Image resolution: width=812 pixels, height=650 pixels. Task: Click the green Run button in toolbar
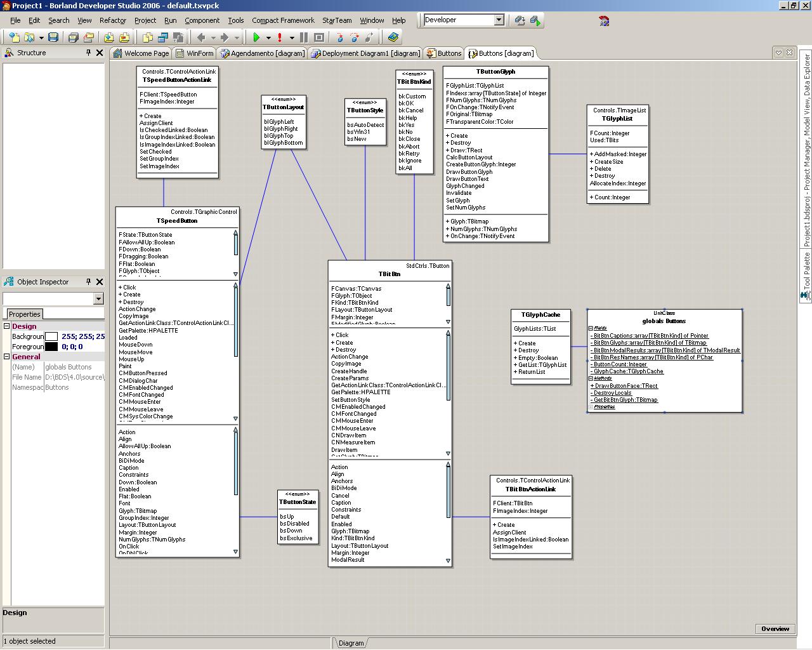tap(256, 37)
